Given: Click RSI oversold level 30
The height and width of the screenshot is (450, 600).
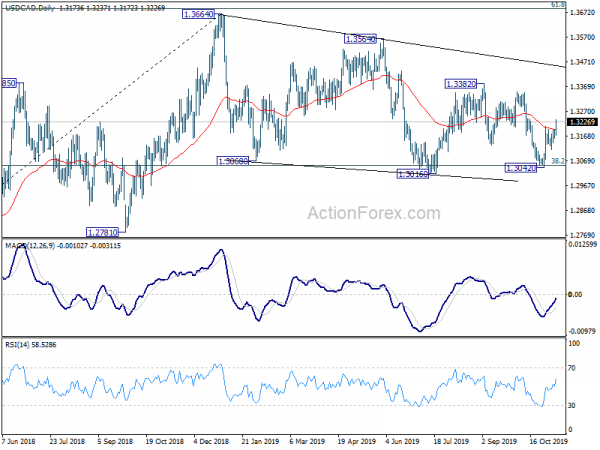Looking at the screenshot, I should pos(572,406).
